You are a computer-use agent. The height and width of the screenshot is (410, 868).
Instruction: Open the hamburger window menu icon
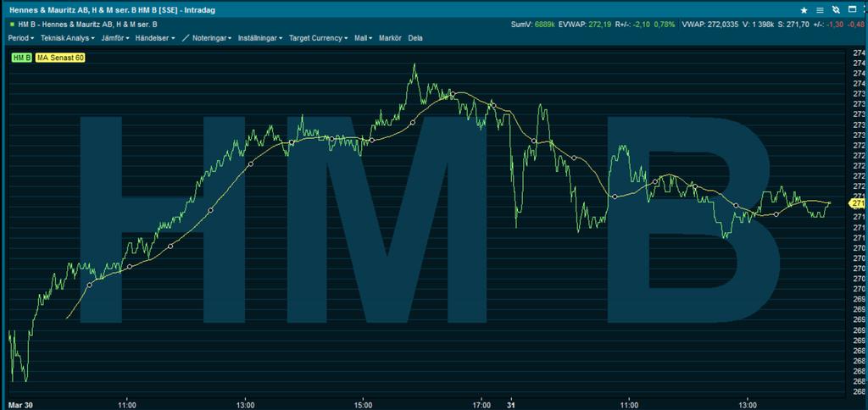[820, 10]
